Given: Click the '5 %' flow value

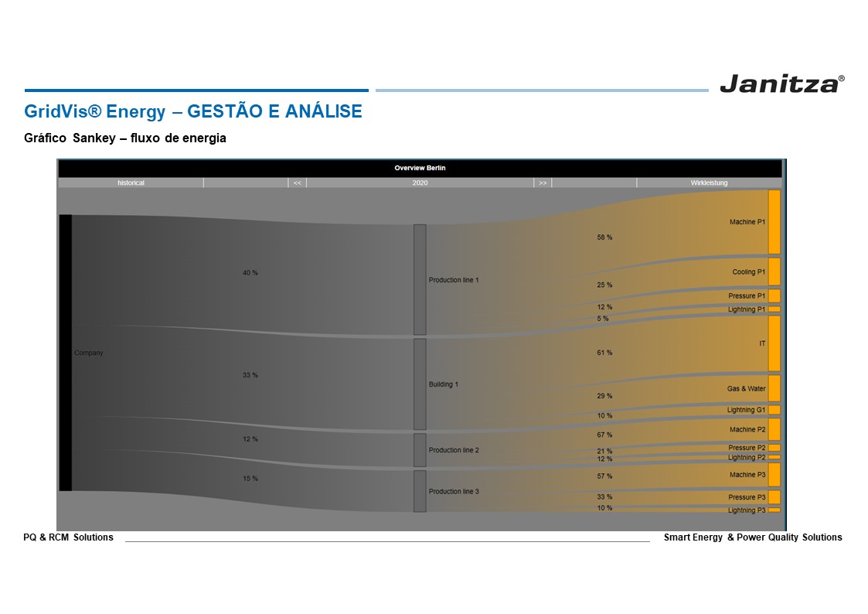Looking at the screenshot, I should click(602, 319).
